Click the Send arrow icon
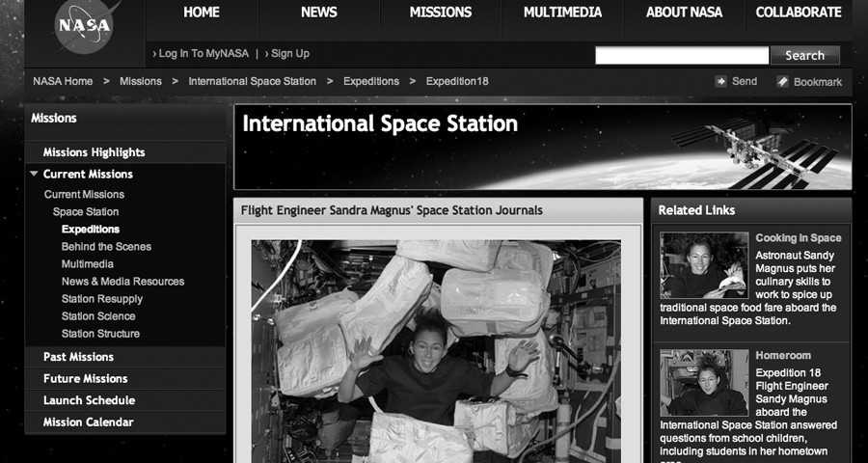868x463 pixels. (x=720, y=81)
